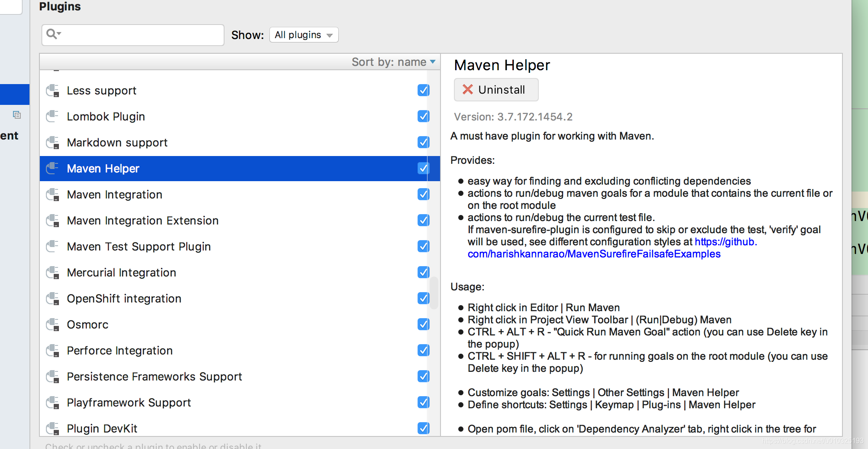This screenshot has width=868, height=449.
Task: Uncheck the Maven Integration checkbox
Action: [423, 194]
